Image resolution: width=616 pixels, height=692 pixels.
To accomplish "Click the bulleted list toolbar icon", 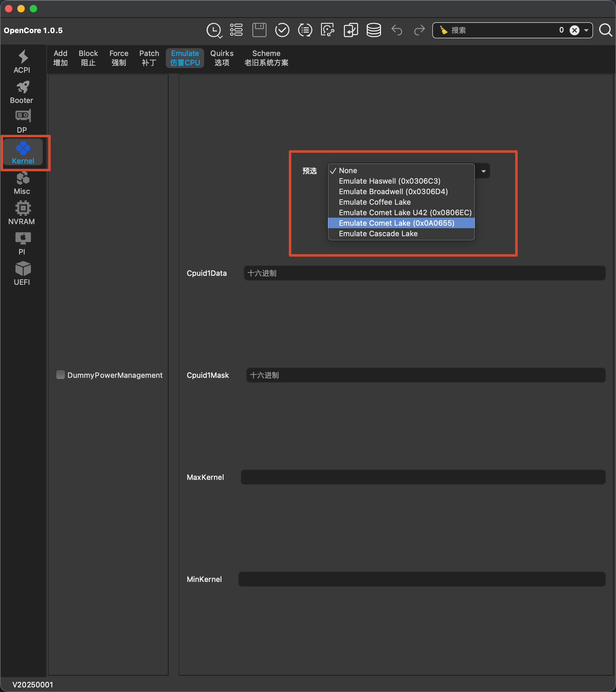I will tap(236, 30).
